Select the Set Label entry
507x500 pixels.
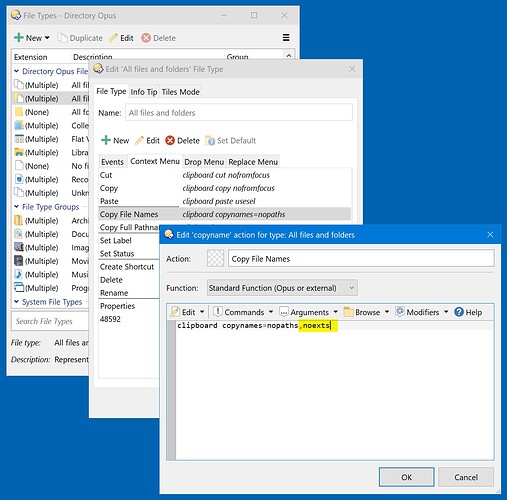point(129,240)
